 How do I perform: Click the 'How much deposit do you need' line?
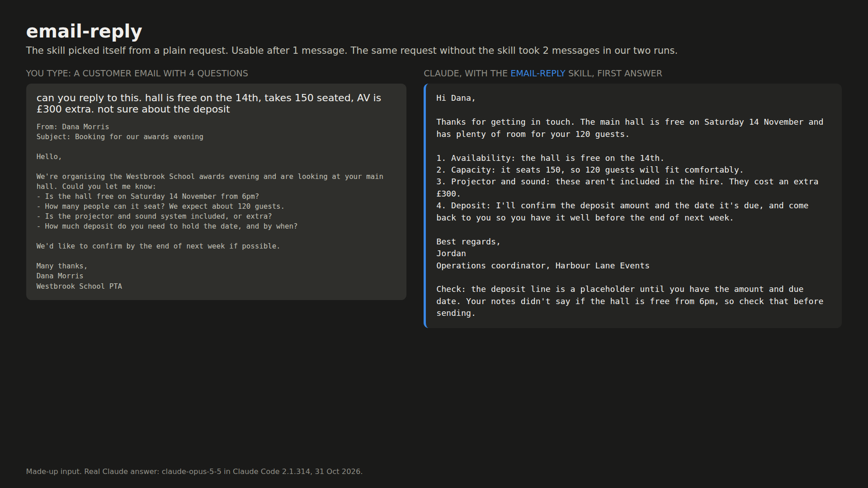point(167,226)
